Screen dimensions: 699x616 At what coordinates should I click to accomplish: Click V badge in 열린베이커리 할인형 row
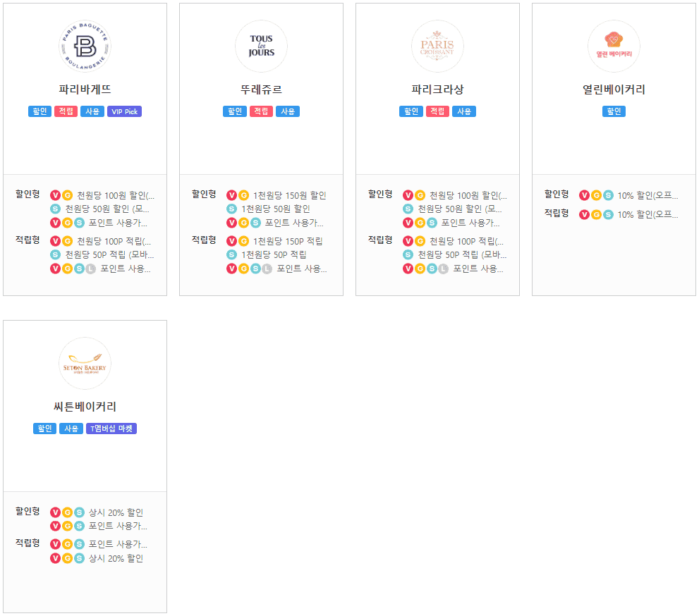[x=585, y=195]
